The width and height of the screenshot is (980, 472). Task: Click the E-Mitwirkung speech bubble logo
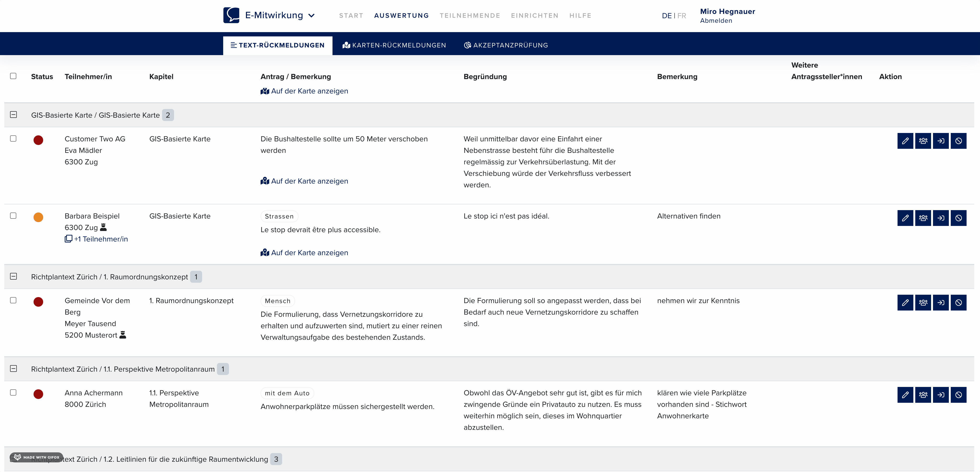point(231,15)
